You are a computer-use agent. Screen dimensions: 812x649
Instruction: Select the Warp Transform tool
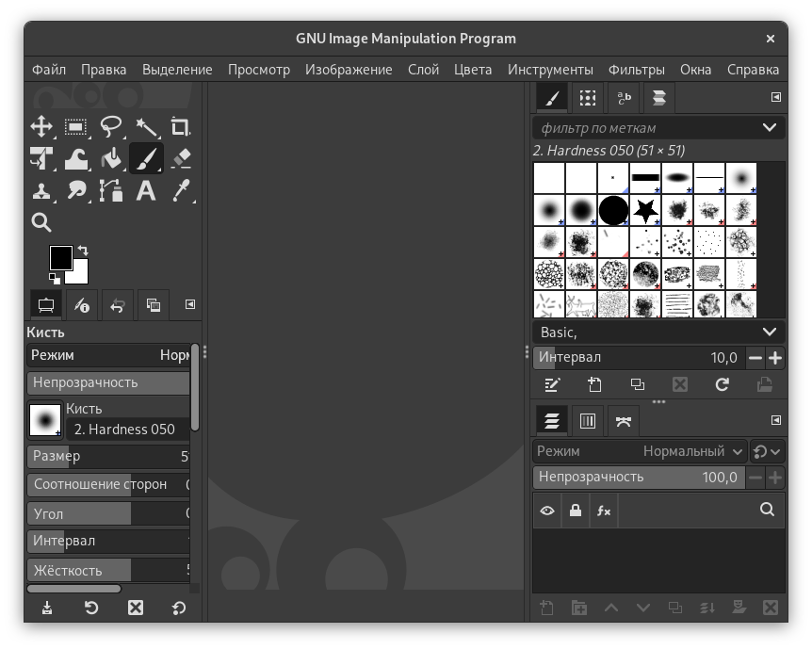pyautogui.click(x=76, y=158)
